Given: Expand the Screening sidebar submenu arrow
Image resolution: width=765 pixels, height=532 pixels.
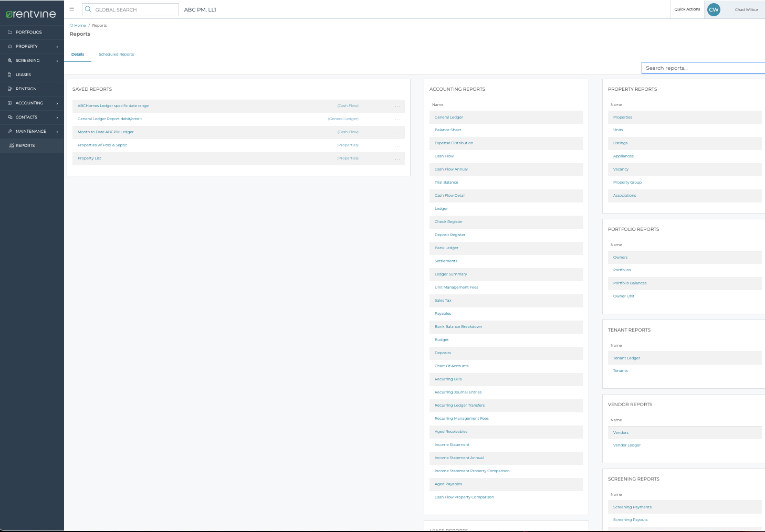Looking at the screenshot, I should (x=57, y=61).
